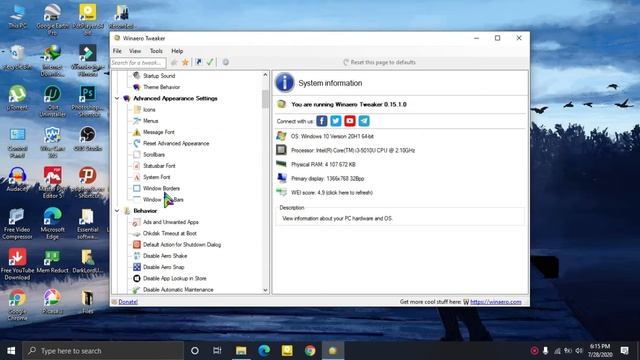The width and height of the screenshot is (640, 360).
Task: Open File Explorer from the taskbar
Action: click(241, 351)
